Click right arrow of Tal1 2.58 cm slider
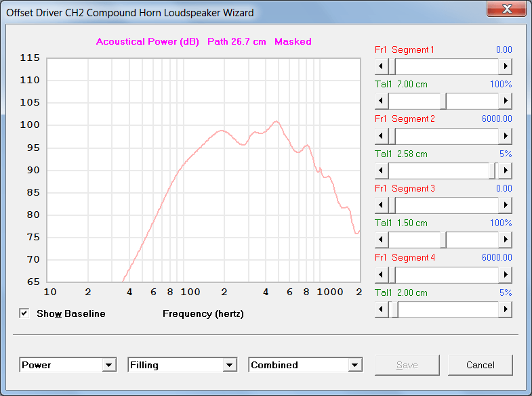532x396 pixels. pyautogui.click(x=505, y=171)
